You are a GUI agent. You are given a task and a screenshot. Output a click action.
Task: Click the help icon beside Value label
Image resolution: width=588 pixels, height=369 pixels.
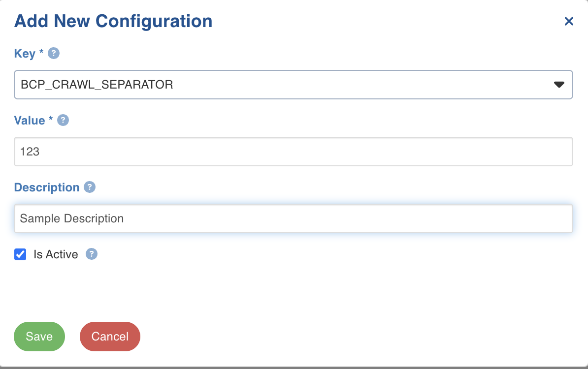[63, 120]
